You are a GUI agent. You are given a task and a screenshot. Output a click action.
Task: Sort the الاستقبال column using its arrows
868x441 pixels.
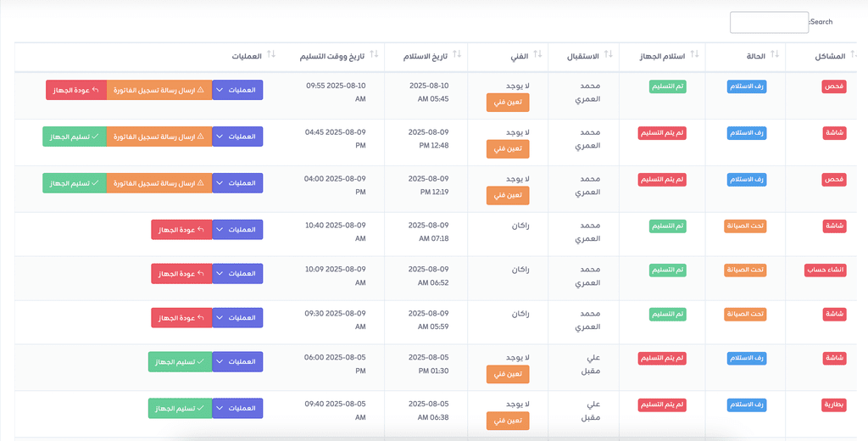tap(608, 55)
